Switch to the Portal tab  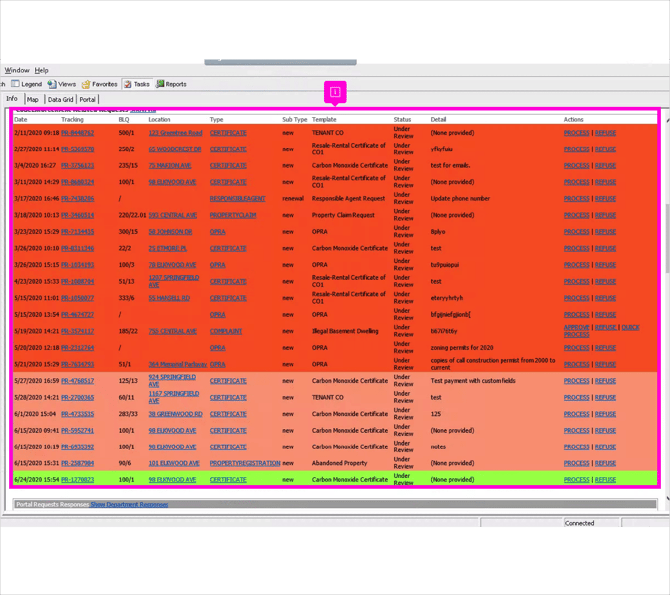point(87,100)
